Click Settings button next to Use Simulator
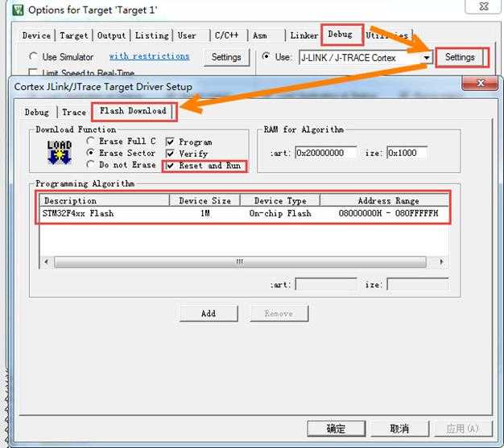Image resolution: width=504 pixels, height=448 pixels. pyautogui.click(x=226, y=57)
